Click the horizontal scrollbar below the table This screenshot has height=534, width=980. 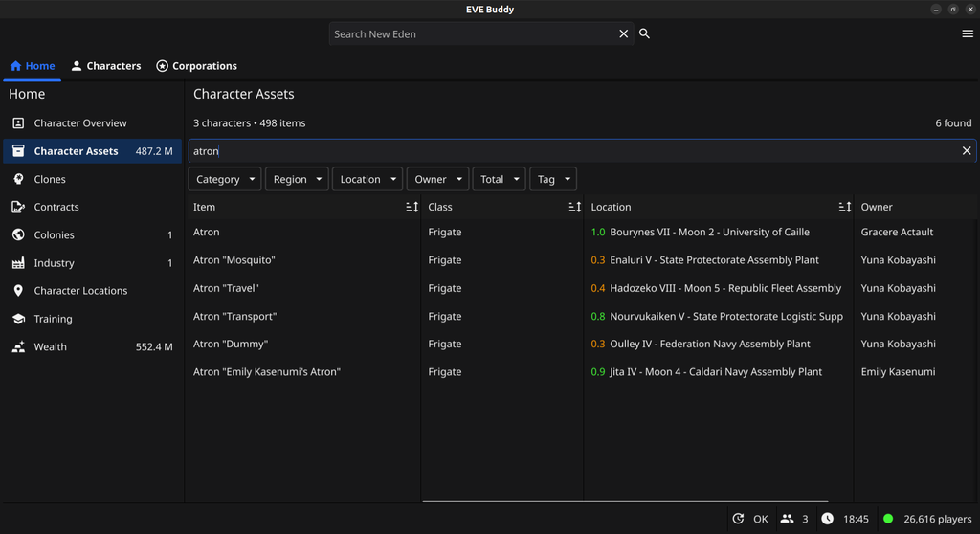point(625,501)
